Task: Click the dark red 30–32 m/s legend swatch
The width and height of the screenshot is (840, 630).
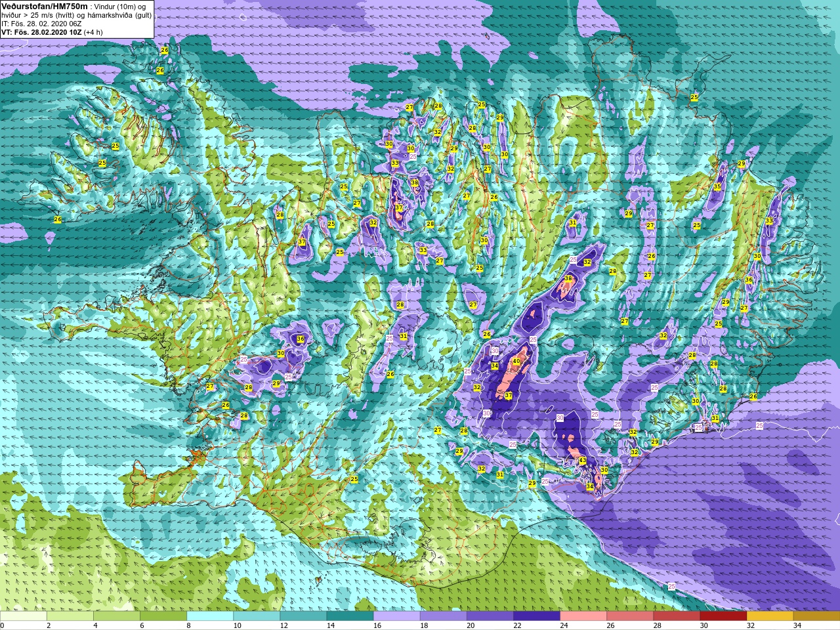Action: [723, 616]
